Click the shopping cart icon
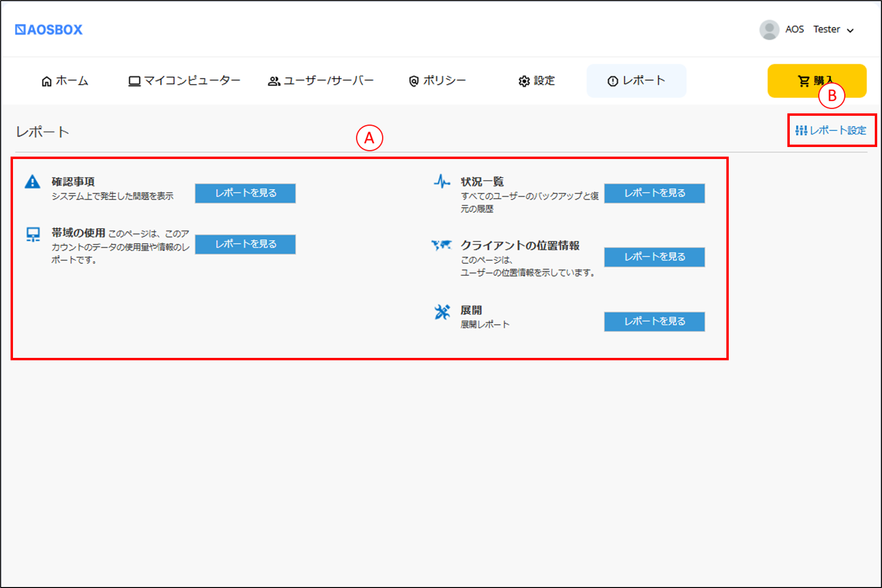Image resolution: width=882 pixels, height=588 pixels. pos(804,81)
